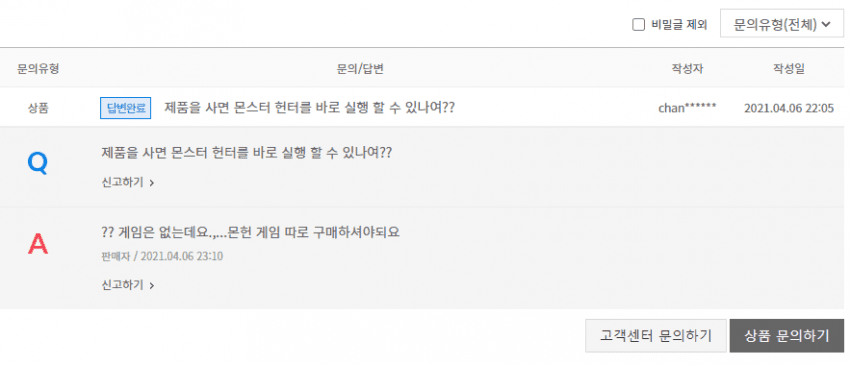Click 상품 문의하기 button
850x365 pixels.
tap(787, 336)
